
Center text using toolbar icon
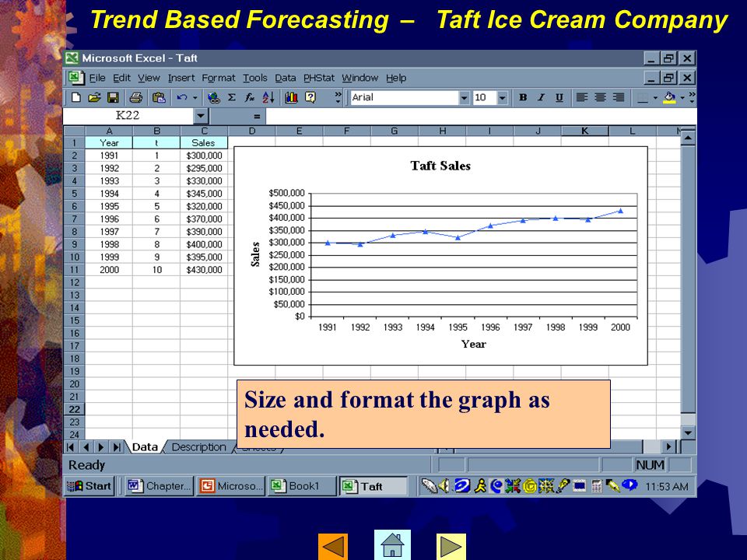click(x=600, y=98)
